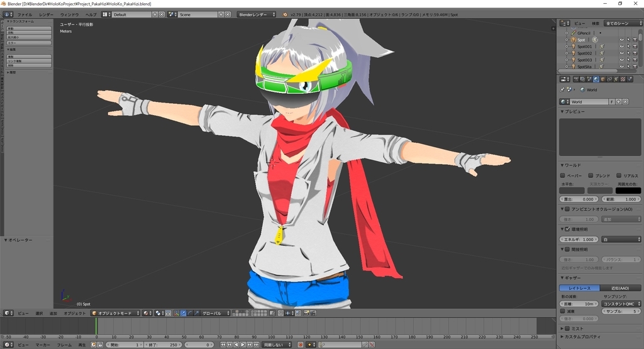Open the 同期しない sync mode dropdown
This screenshot has height=349, width=644.
(x=277, y=345)
